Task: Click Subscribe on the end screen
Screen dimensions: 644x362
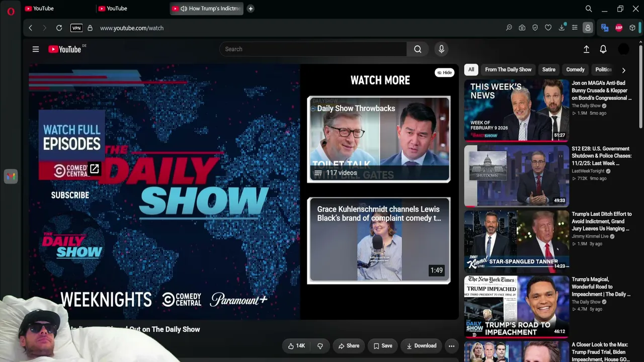Action: click(x=70, y=195)
